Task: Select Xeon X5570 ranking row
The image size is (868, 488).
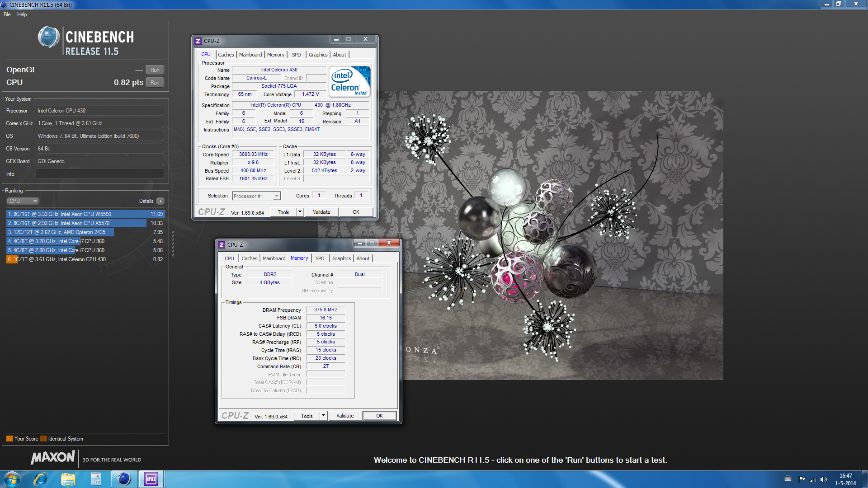Action: [x=85, y=223]
